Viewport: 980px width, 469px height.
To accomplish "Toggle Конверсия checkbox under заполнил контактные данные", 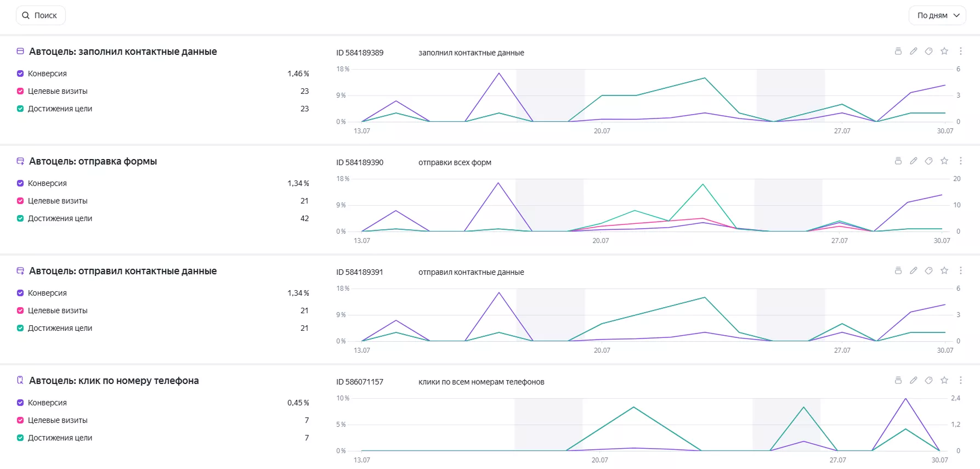I will pyautogui.click(x=20, y=74).
